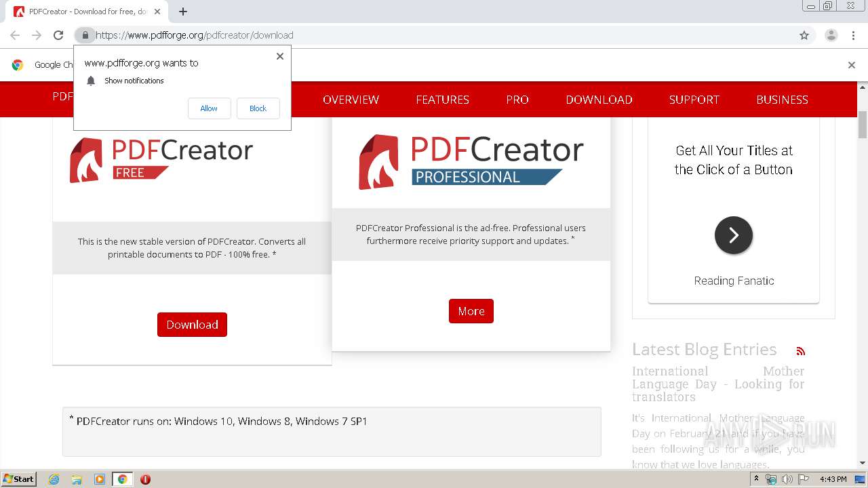The image size is (868, 488).
Task: Open a new tab with the plus icon
Action: [183, 12]
